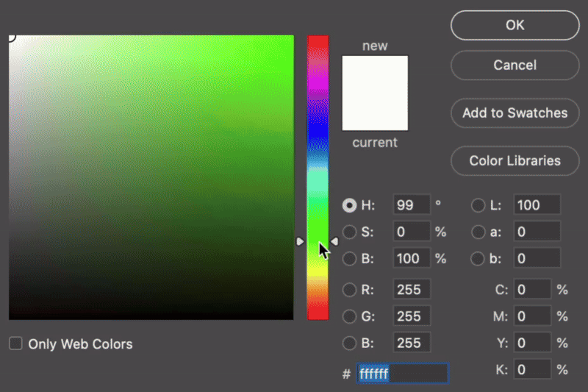Screen dimensions: 588x392
Task: Click the 'new' color preview swatch
Action: [375, 74]
